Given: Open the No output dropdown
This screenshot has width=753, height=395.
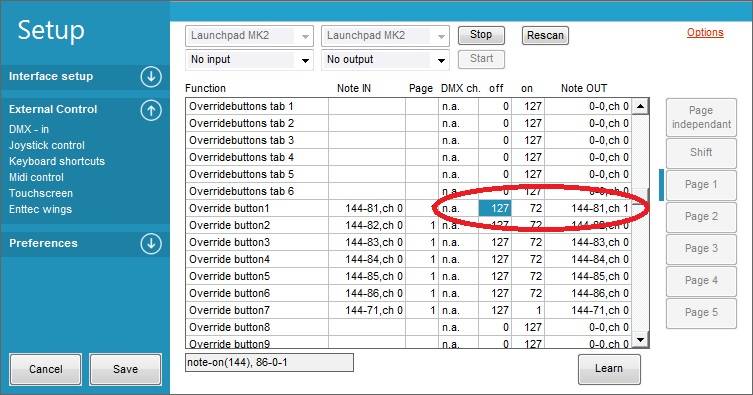Looking at the screenshot, I should [385, 60].
